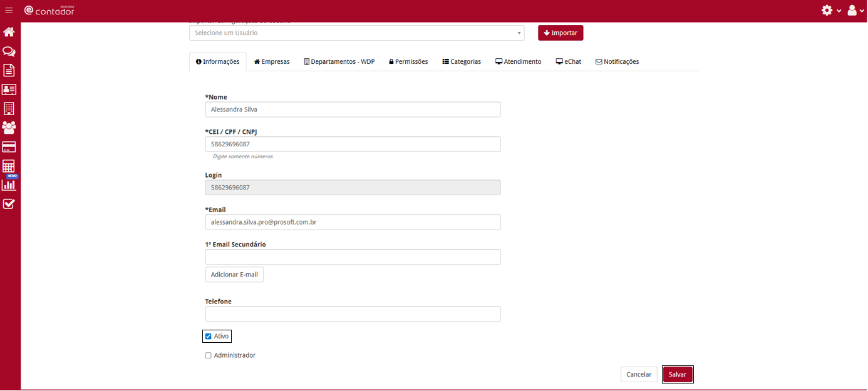Image resolution: width=868 pixels, height=391 pixels.
Task: Open the eChat tab
Action: pyautogui.click(x=569, y=61)
